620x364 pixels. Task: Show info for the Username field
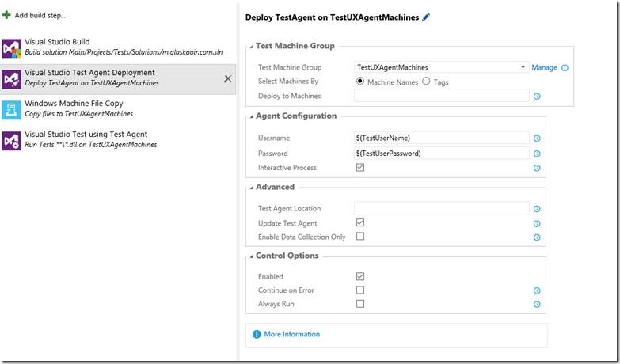click(x=537, y=138)
